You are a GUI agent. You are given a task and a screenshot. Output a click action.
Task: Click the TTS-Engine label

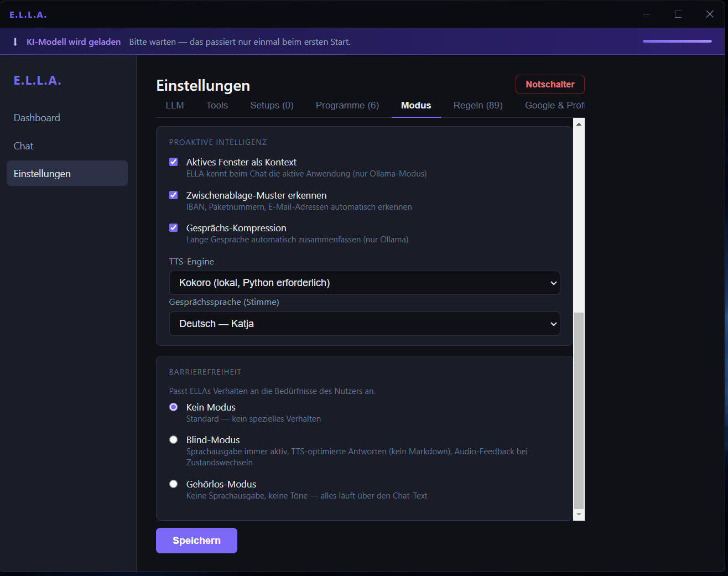[191, 262]
